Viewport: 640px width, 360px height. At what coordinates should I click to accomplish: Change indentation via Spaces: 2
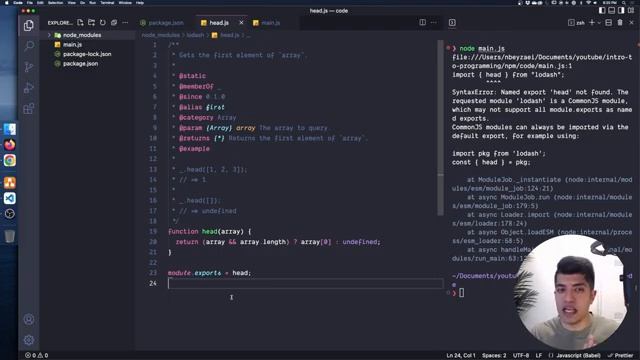click(494, 356)
